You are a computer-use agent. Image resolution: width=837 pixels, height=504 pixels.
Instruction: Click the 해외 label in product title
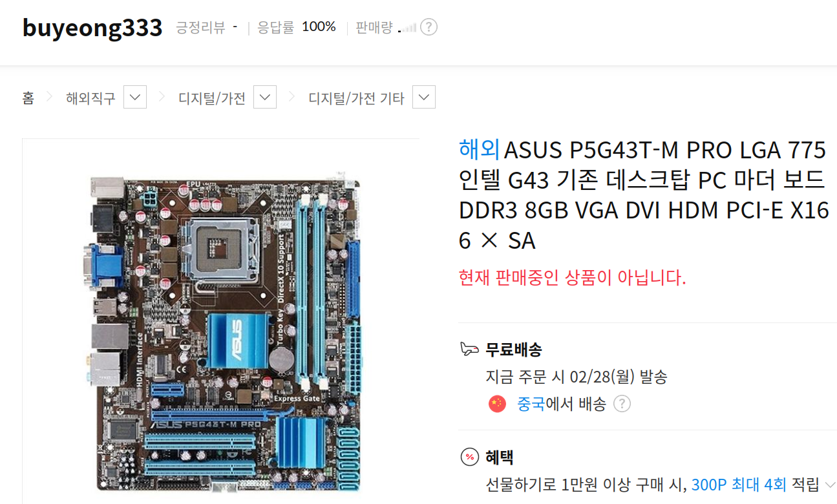click(480, 150)
